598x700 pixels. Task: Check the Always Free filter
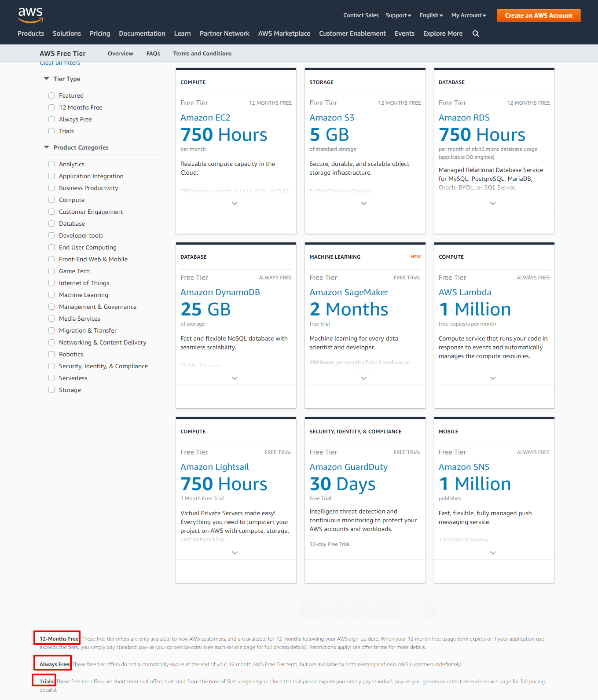point(51,119)
